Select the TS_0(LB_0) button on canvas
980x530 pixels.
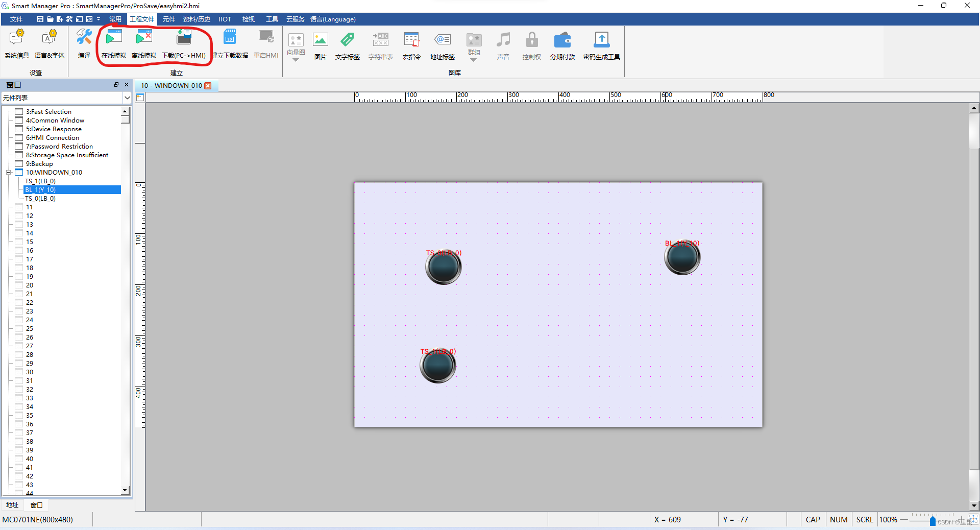point(444,267)
